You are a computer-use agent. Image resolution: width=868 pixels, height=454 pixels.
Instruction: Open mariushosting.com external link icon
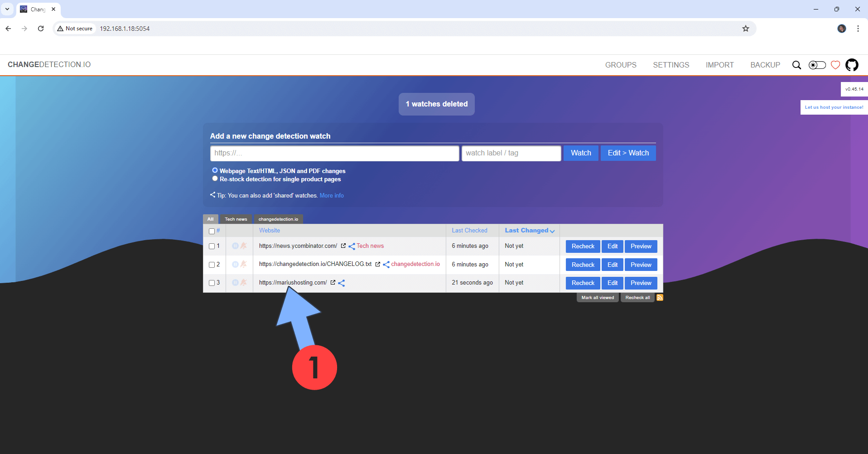click(x=333, y=283)
